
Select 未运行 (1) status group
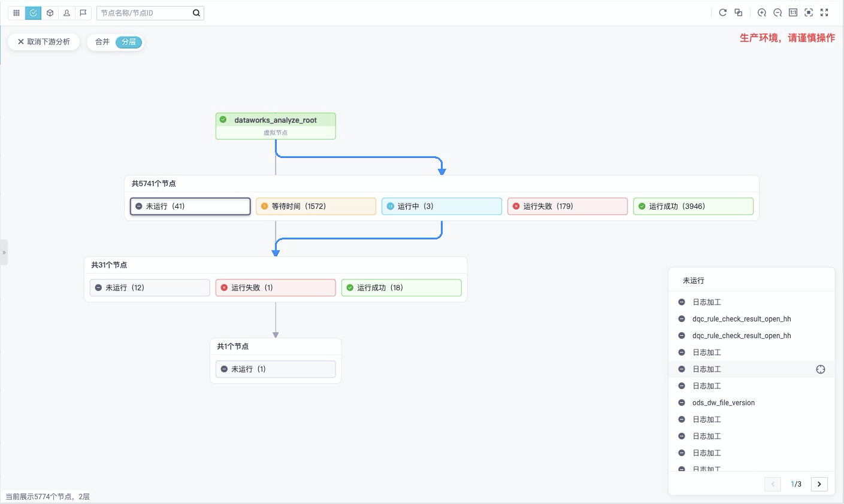coord(276,369)
